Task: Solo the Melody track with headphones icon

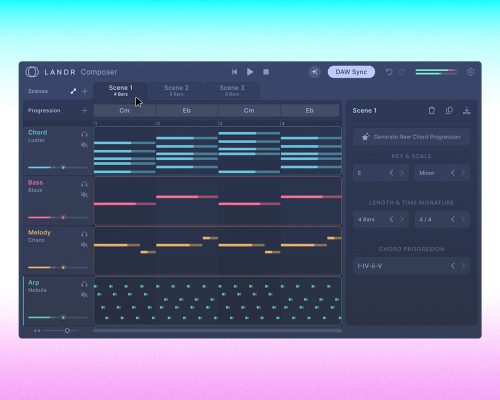Action: click(x=84, y=234)
